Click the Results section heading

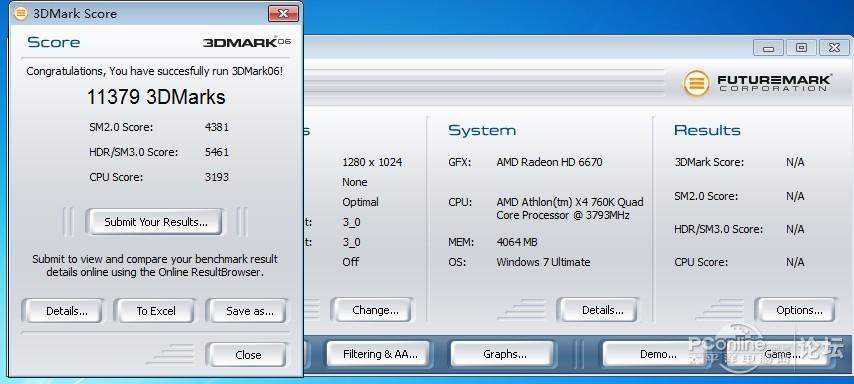coord(707,130)
